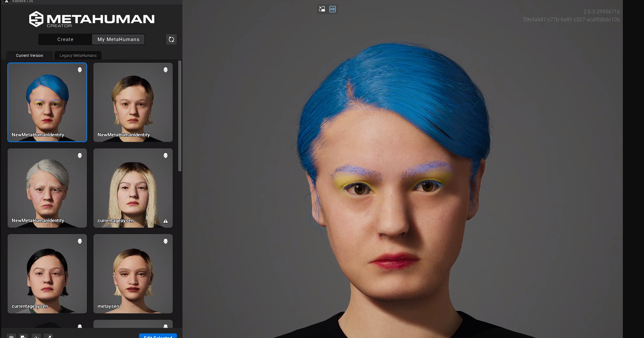Image resolution: width=644 pixels, height=338 pixels.
Task: Open the My MetaHumans tab
Action: coord(118,39)
